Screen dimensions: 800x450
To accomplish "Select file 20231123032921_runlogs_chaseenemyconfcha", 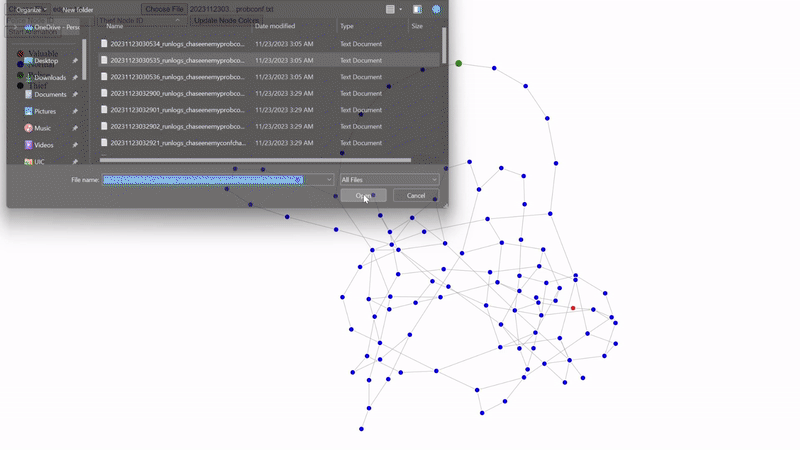I will click(x=269, y=143).
